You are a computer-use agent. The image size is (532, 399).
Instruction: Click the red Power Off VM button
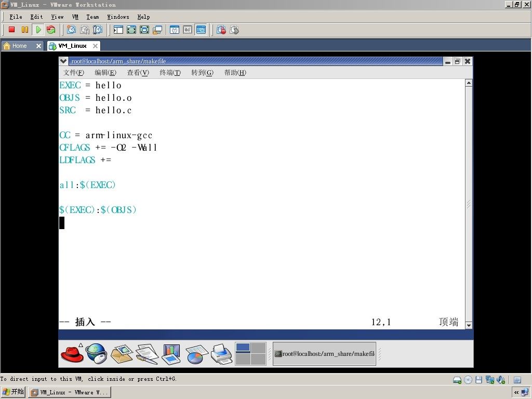pyautogui.click(x=12, y=30)
